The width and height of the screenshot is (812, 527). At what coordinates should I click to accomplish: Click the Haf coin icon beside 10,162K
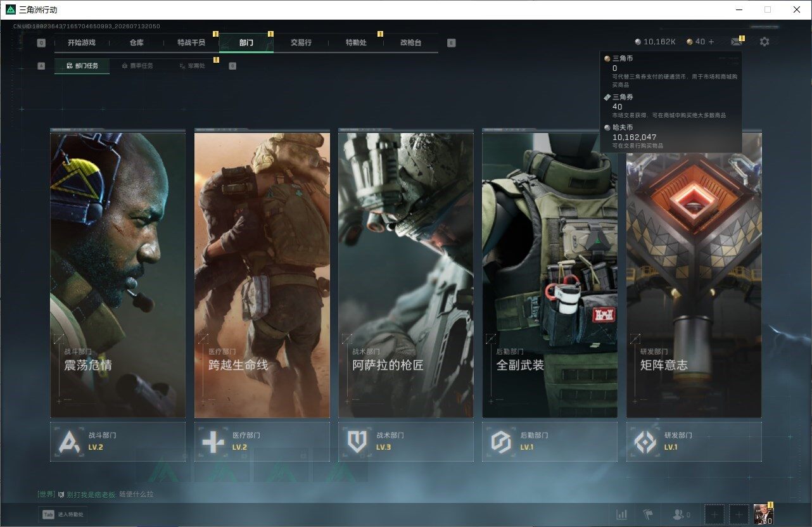click(638, 42)
